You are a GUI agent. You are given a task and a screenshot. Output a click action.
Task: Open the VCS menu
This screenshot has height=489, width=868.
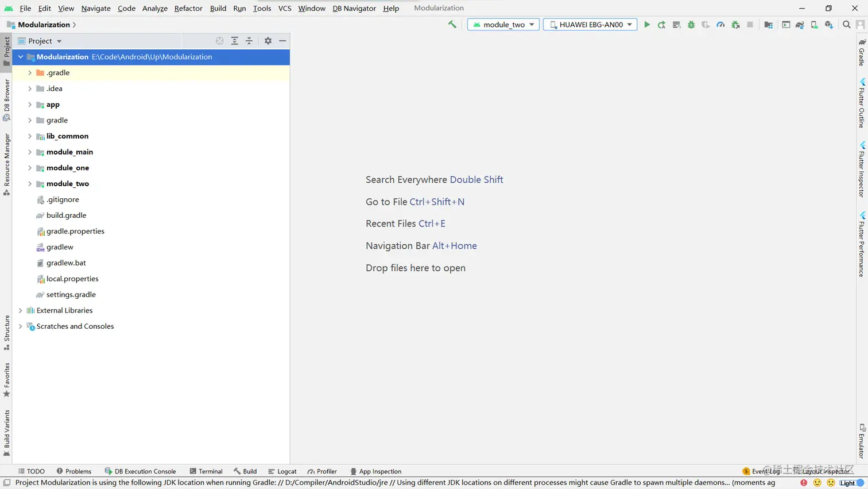point(285,8)
